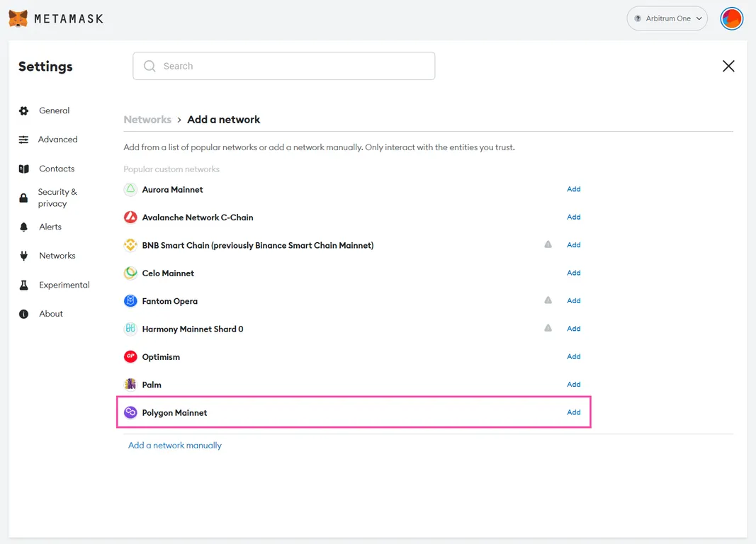Click the BNB Smart Chain warning icon

(x=548, y=244)
